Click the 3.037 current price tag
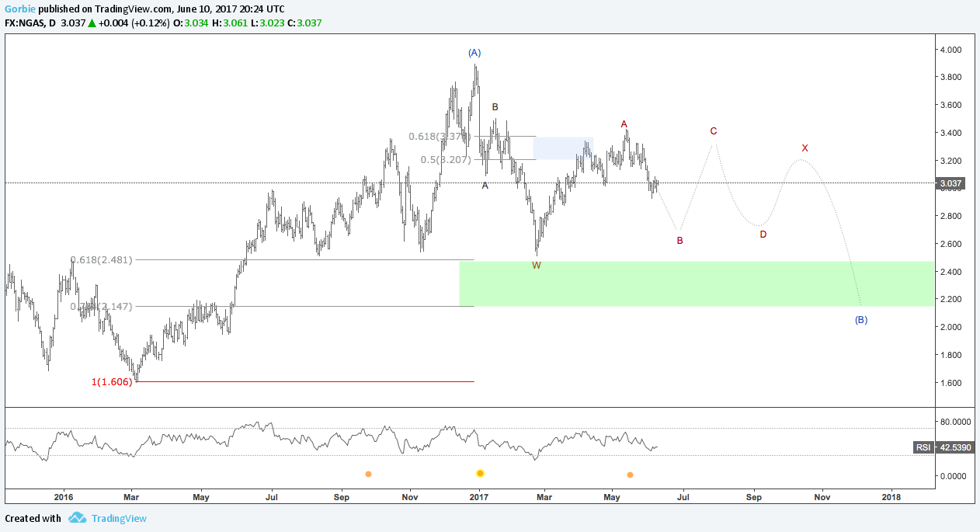 [x=951, y=184]
